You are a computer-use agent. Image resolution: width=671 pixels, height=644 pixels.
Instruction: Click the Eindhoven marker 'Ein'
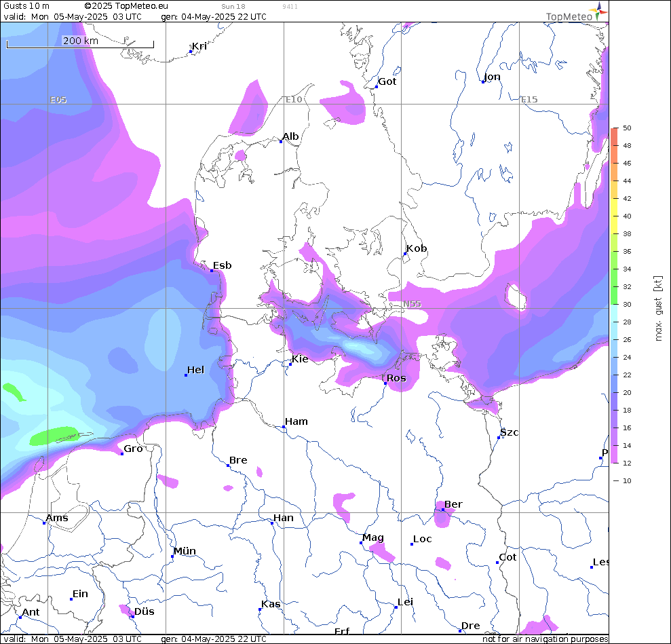pos(71,599)
